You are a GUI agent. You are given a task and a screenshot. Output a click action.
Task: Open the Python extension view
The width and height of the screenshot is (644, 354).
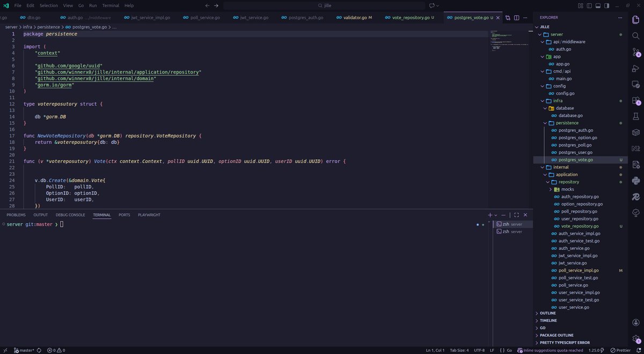coord(636,180)
